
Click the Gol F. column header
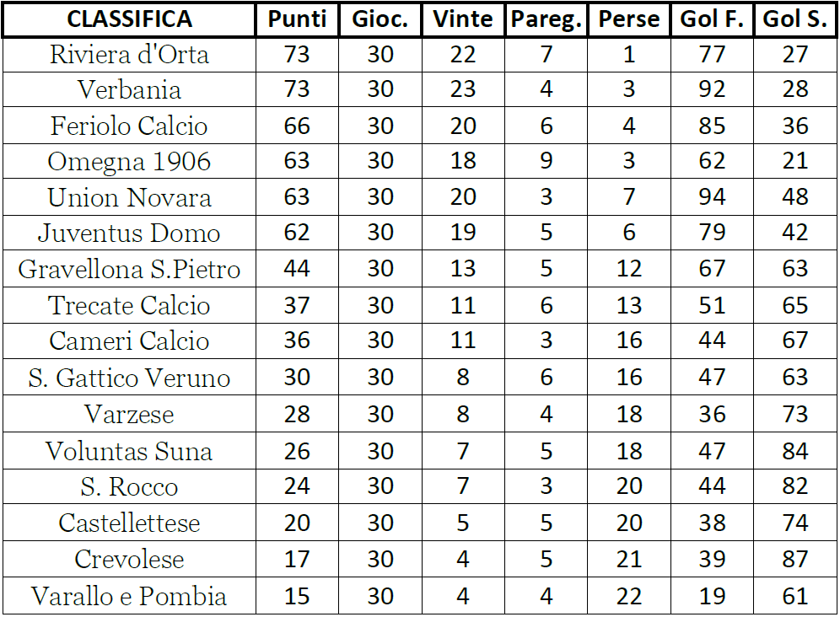712,20
